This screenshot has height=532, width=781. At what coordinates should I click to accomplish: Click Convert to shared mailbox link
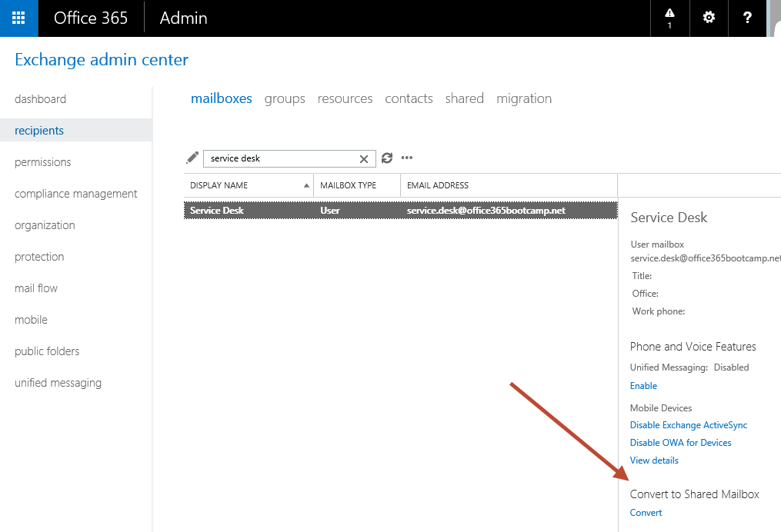[646, 513]
